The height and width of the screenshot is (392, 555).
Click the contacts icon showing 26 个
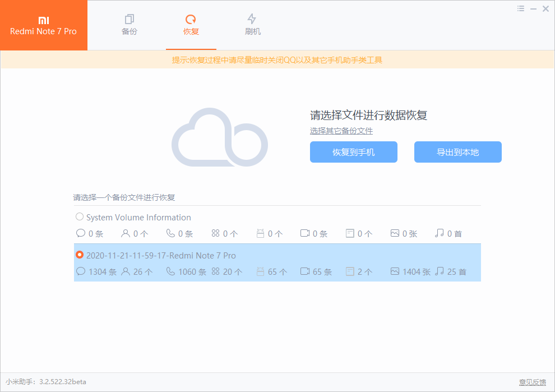[126, 271]
